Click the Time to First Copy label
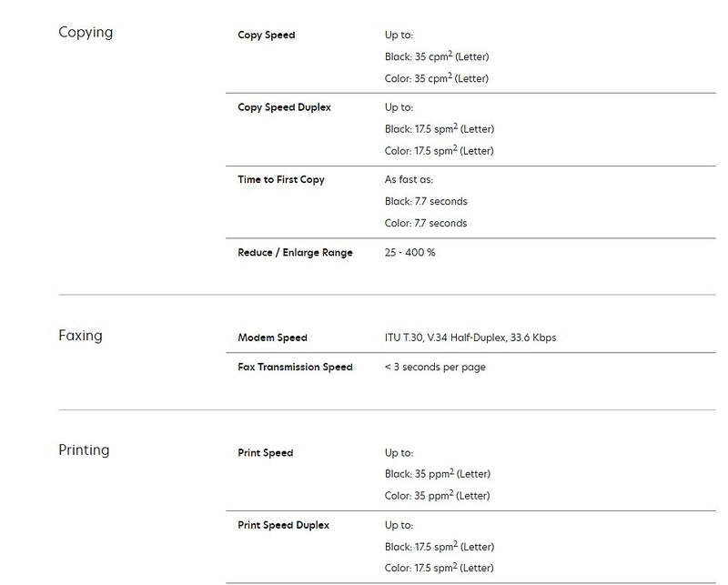728x585 pixels. (281, 180)
